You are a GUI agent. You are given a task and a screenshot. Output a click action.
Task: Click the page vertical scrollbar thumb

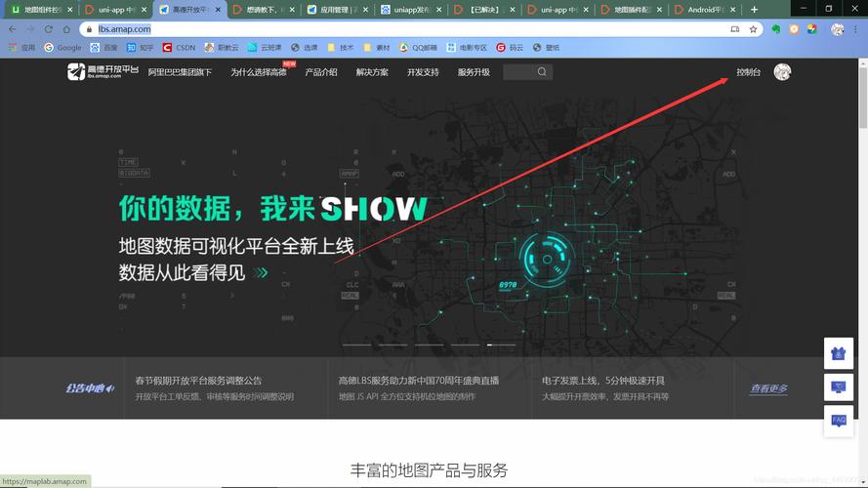click(862, 98)
